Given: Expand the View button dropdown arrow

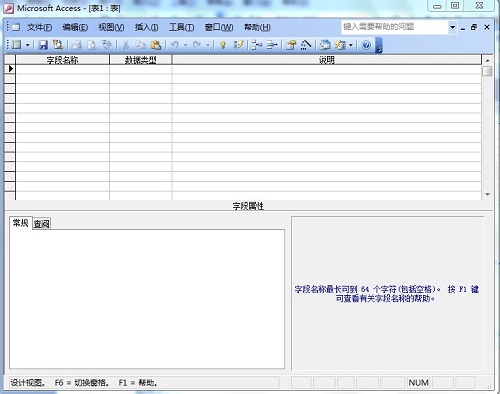Looking at the screenshot, I should point(28,45).
